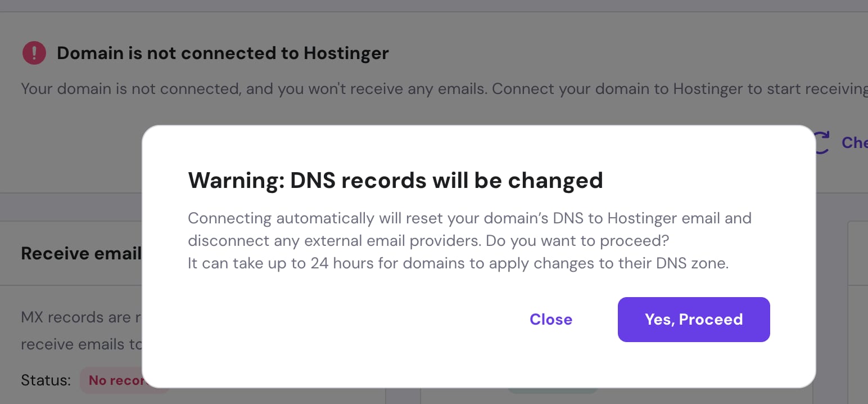Click the 'MX records are' description text
The width and height of the screenshot is (868, 404).
pyautogui.click(x=82, y=317)
